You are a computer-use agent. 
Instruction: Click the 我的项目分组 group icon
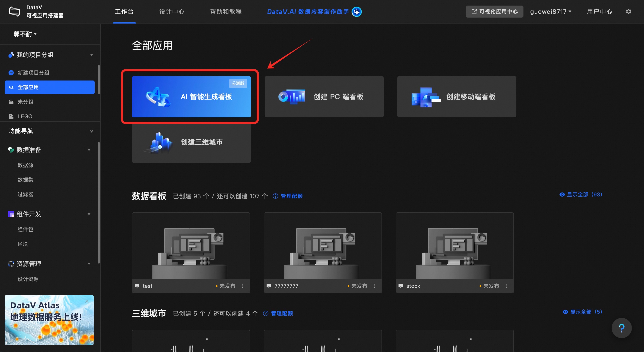11,55
